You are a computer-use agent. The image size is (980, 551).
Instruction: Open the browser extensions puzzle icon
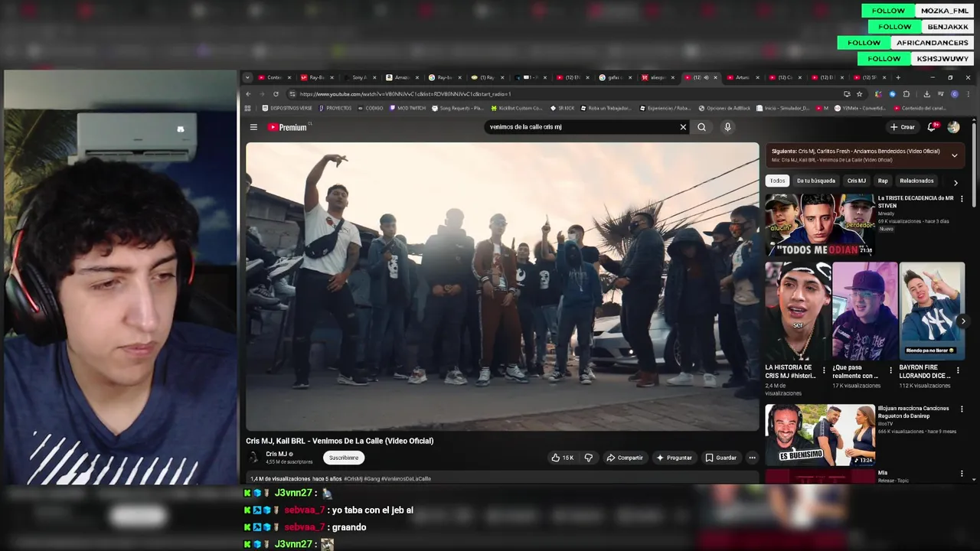click(x=906, y=94)
